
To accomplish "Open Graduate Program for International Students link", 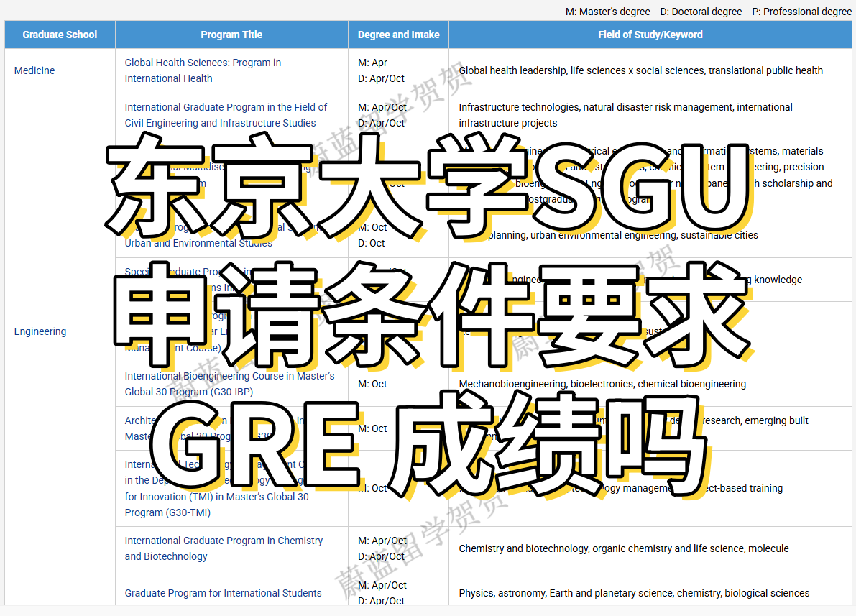I will tap(223, 593).
